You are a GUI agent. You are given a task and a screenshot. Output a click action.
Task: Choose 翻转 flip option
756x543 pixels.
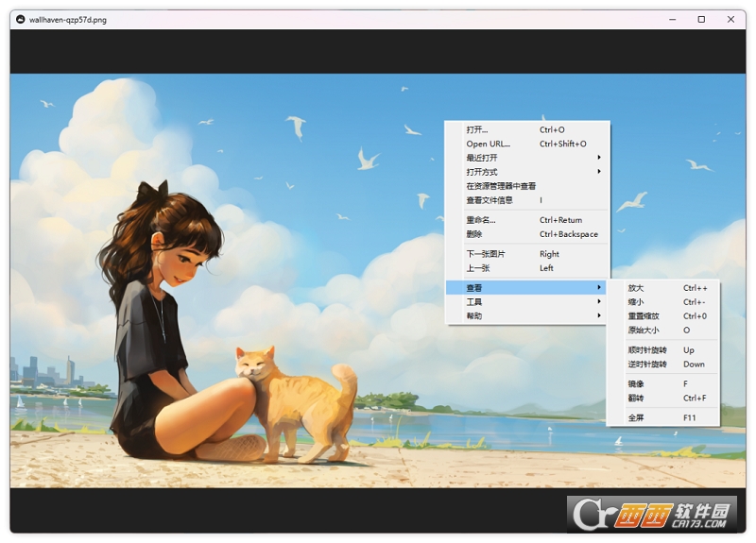663,398
